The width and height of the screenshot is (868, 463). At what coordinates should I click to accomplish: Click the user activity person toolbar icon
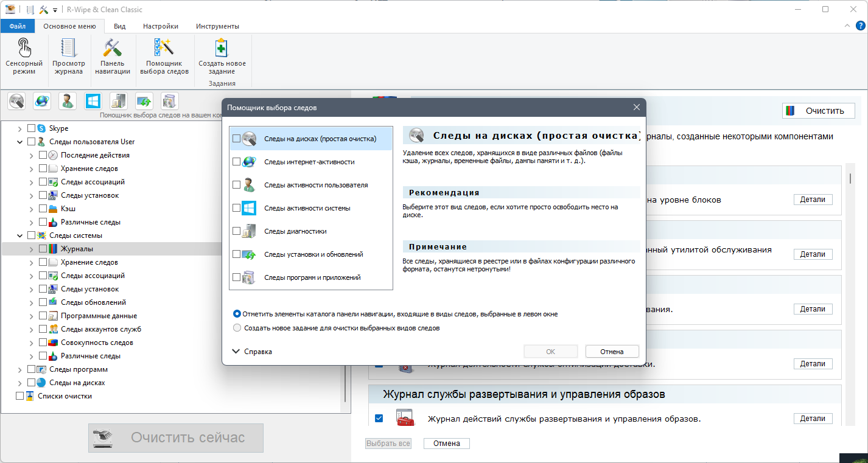[x=67, y=101]
